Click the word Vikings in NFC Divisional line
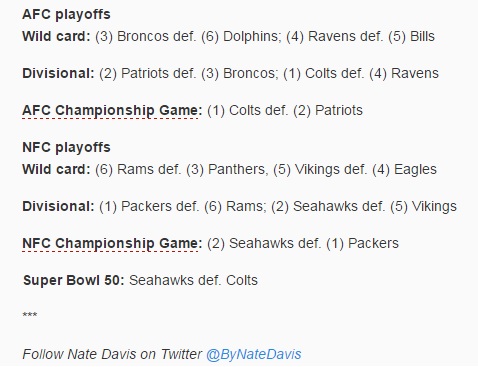This screenshot has height=367, width=478. (x=434, y=206)
